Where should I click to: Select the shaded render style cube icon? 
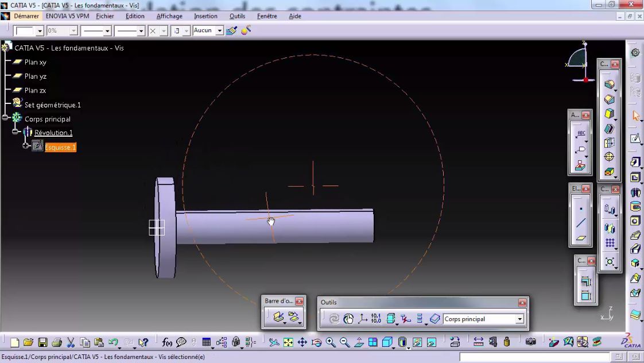point(402,342)
